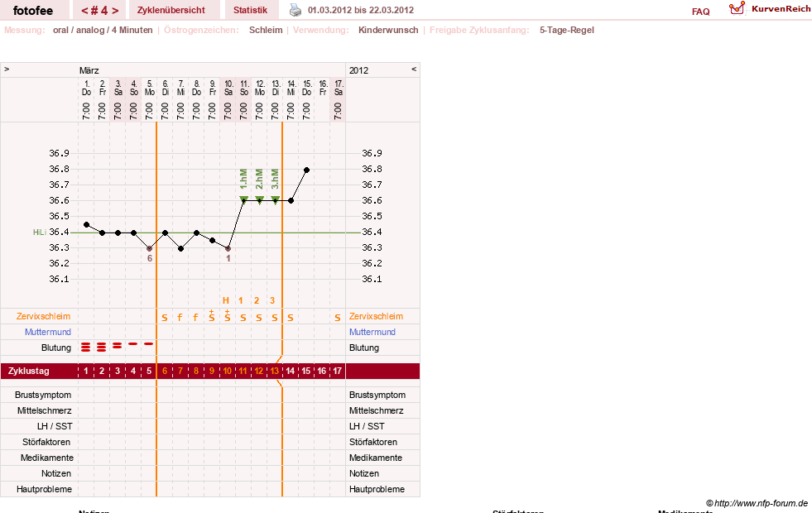Click the '1. Do' date column header
The width and height of the screenshot is (812, 513).
tap(86, 88)
